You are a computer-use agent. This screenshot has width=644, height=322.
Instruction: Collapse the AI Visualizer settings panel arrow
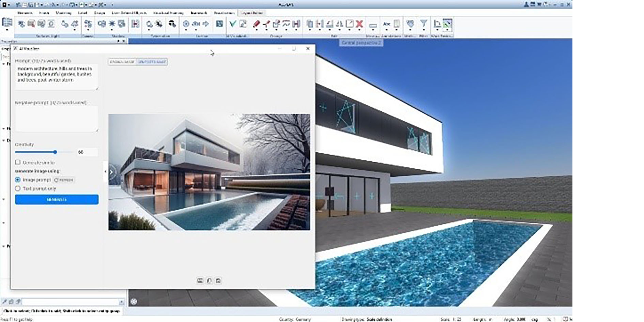[x=105, y=172]
